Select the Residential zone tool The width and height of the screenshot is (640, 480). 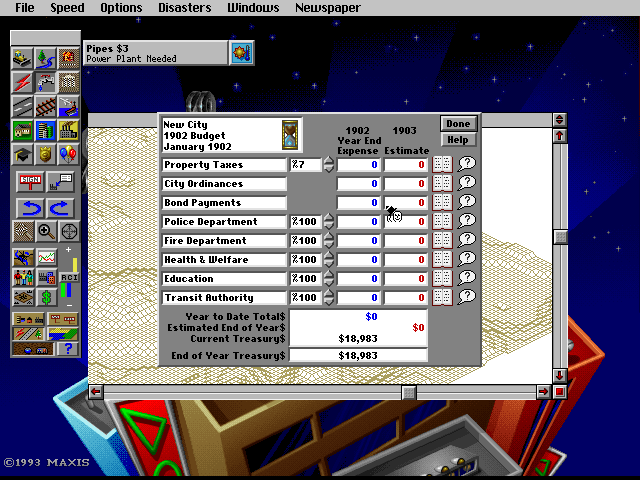tap(22, 130)
